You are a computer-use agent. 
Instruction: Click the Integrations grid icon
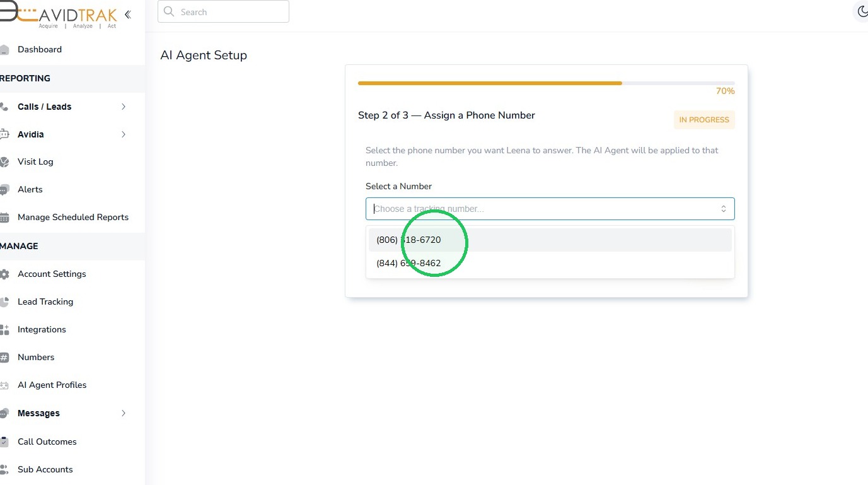(4, 330)
